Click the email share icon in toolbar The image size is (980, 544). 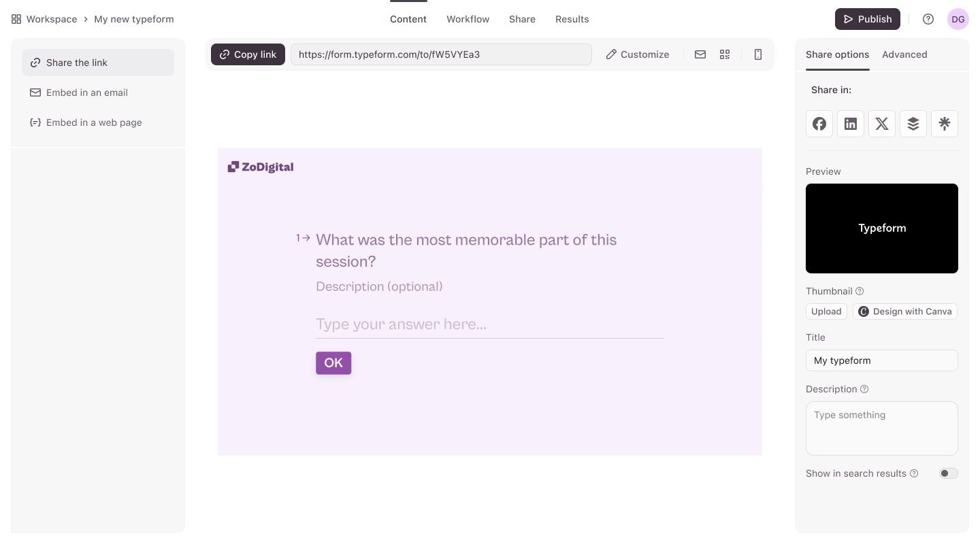click(700, 54)
